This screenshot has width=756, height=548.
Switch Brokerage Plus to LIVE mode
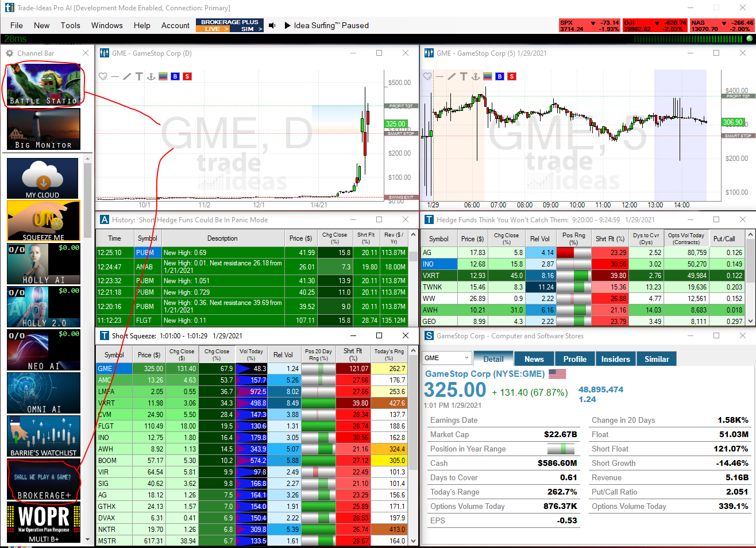click(213, 29)
